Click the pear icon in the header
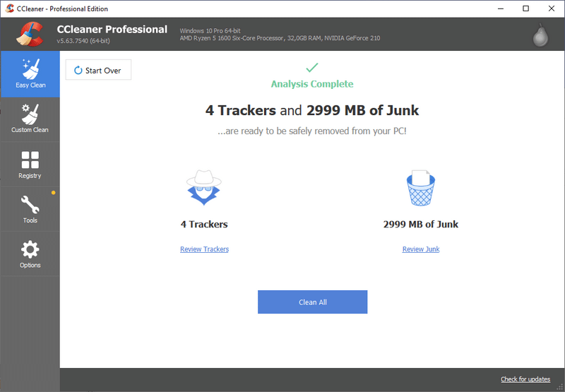This screenshot has width=565, height=392. pos(541,34)
